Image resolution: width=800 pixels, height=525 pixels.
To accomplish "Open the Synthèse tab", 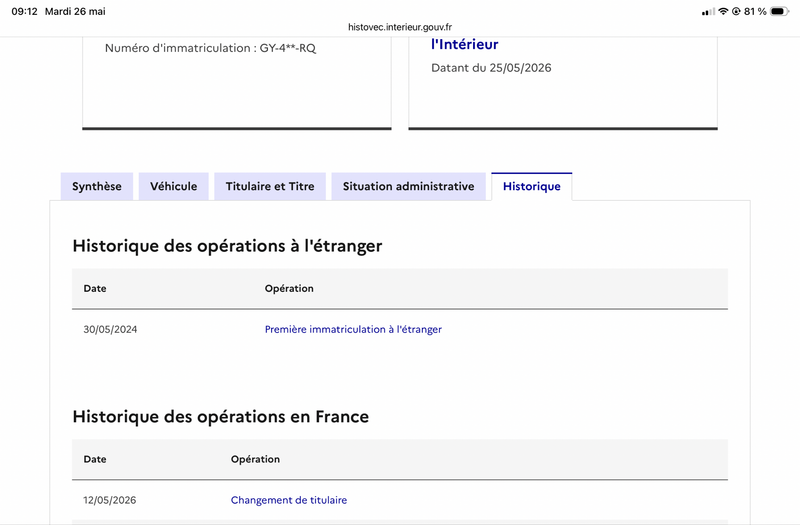I will (97, 186).
